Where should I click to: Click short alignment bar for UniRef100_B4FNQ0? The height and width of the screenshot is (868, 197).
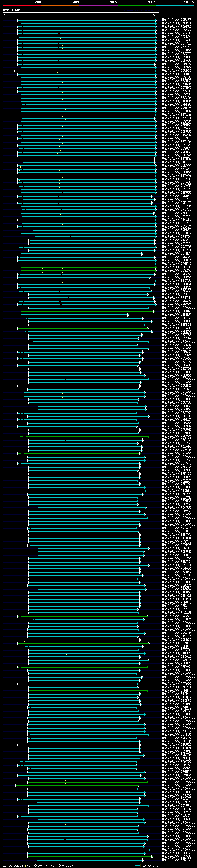75,314
